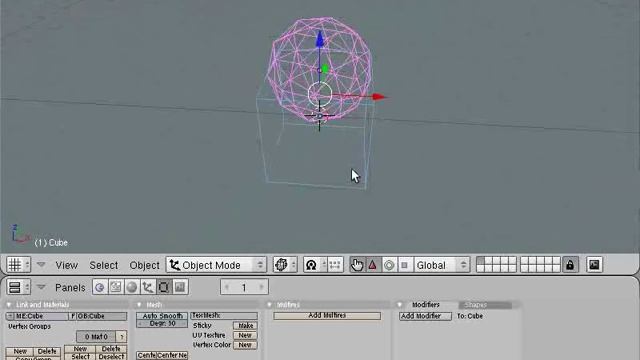This screenshot has height=360, width=640.
Task: Click New next to UV Texture
Action: click(x=245, y=335)
